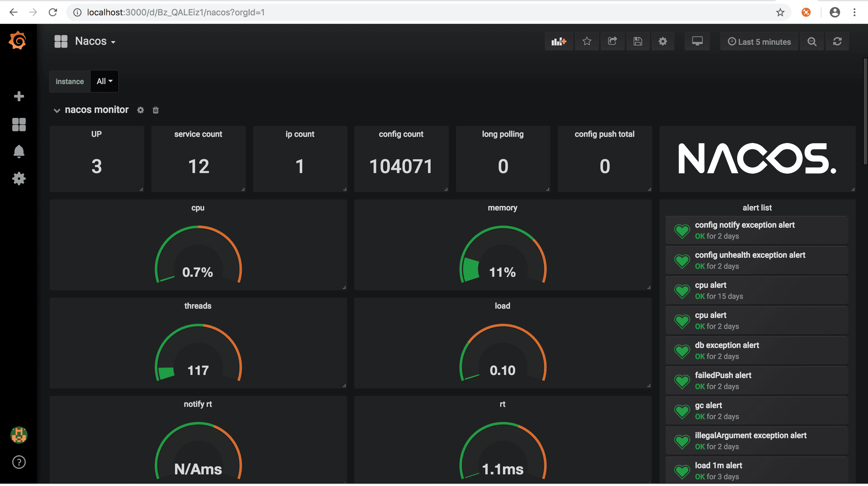Zoom out the time range
The height and width of the screenshot is (486, 868).
pyautogui.click(x=812, y=41)
